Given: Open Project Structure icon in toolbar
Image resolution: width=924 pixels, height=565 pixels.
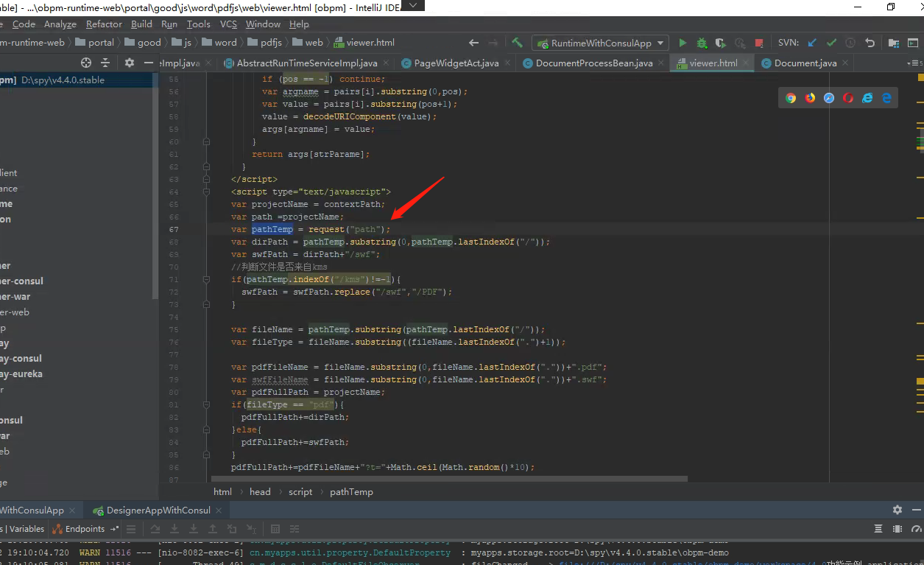Looking at the screenshot, I should [893, 43].
